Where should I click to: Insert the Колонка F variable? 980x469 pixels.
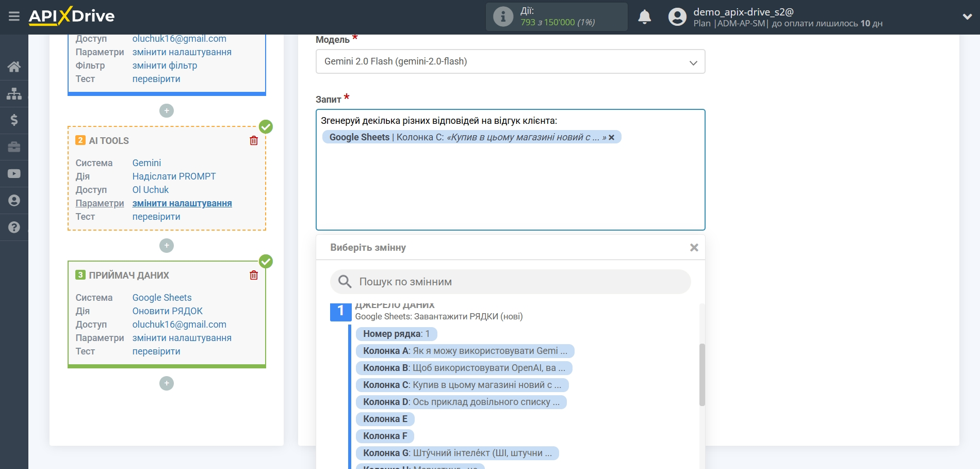click(x=385, y=436)
